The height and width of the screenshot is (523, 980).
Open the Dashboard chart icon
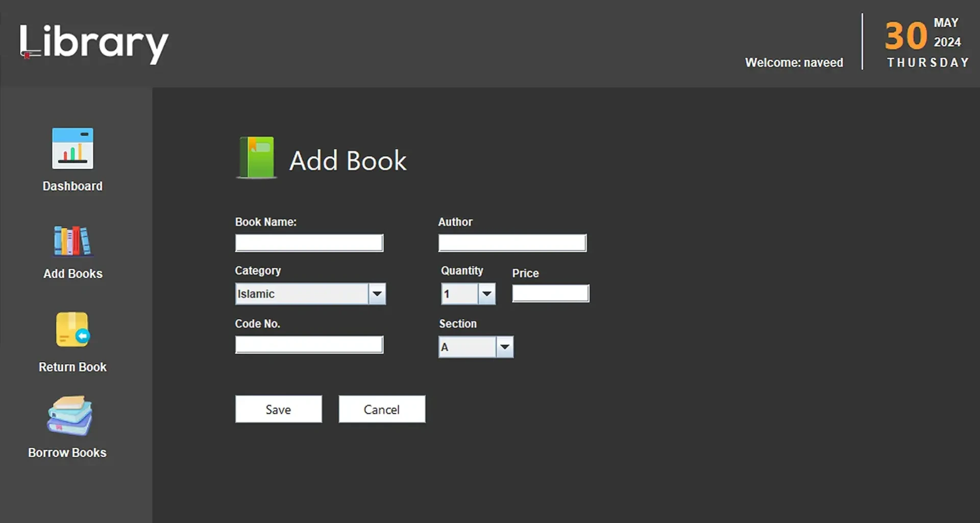pos(72,149)
